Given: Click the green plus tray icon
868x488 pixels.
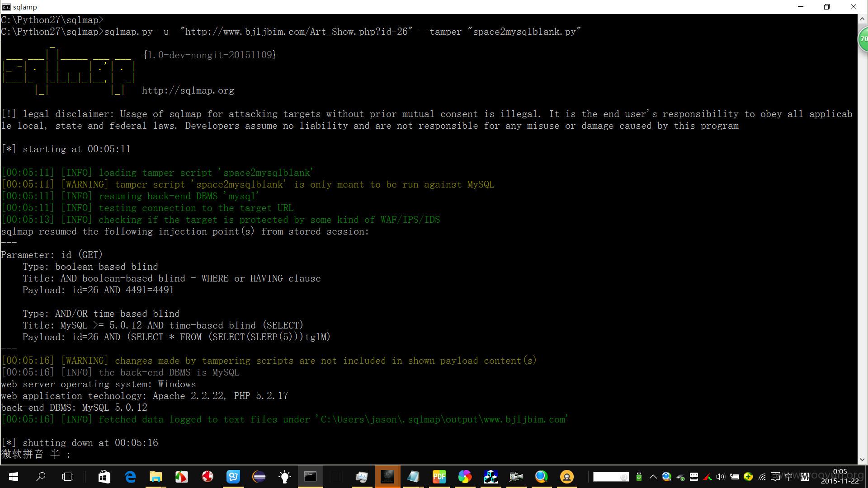Looking at the screenshot, I should click(748, 477).
